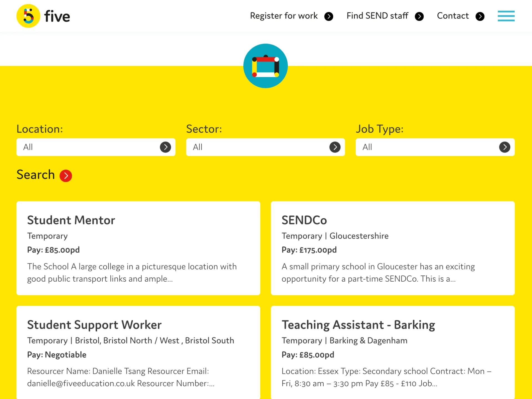Navigate to Contact page
Viewport: 532px width, 399px height.
[453, 16]
